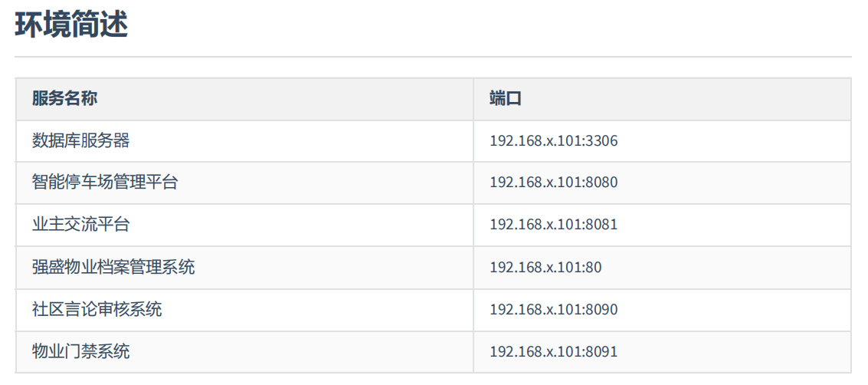The height and width of the screenshot is (385, 868).
Task: Click the table row for 数据库服务器
Action: click(306, 141)
